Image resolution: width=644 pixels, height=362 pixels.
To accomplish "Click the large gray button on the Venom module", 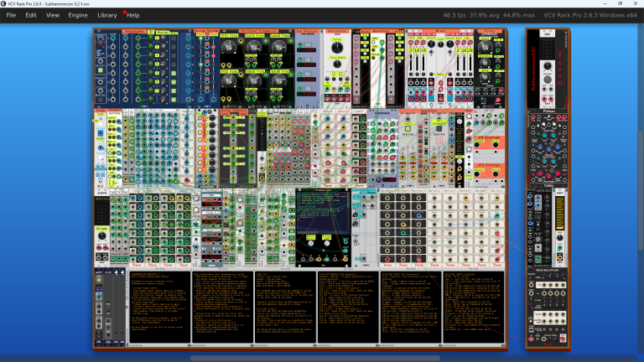I will click(x=548, y=80).
